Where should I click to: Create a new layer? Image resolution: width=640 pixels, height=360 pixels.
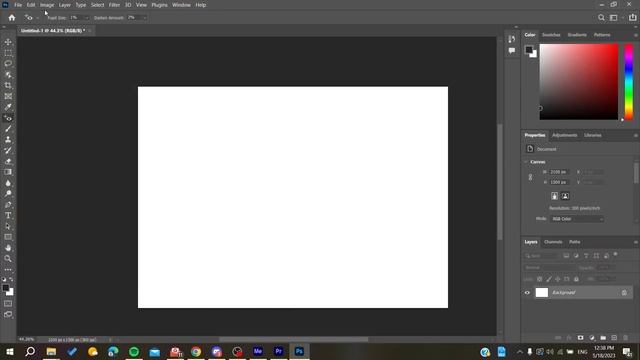(x=614, y=338)
